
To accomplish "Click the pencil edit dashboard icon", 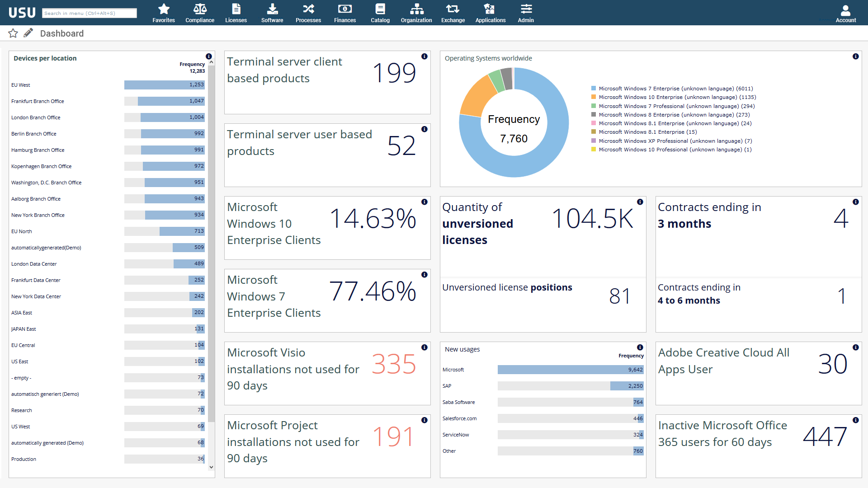I will 28,33.
